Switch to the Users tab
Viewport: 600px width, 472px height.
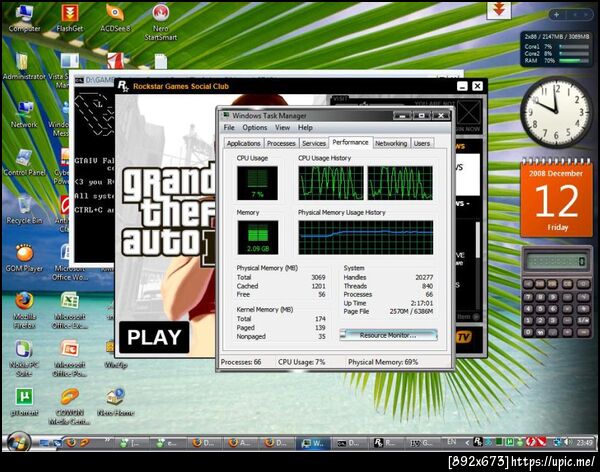tap(422, 143)
